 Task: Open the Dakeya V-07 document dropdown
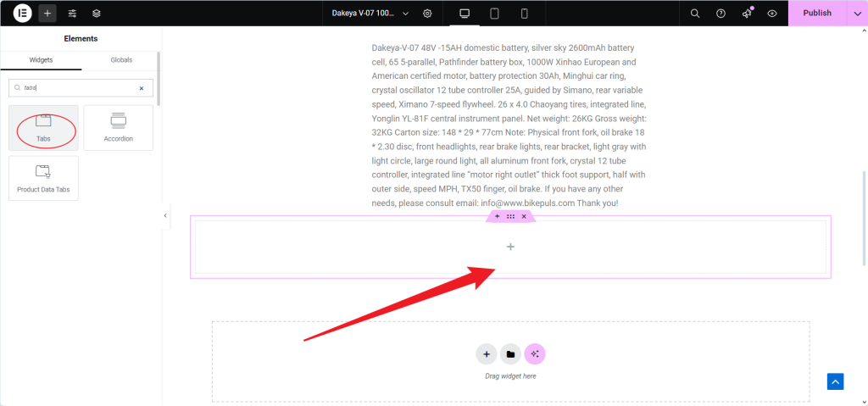point(370,14)
